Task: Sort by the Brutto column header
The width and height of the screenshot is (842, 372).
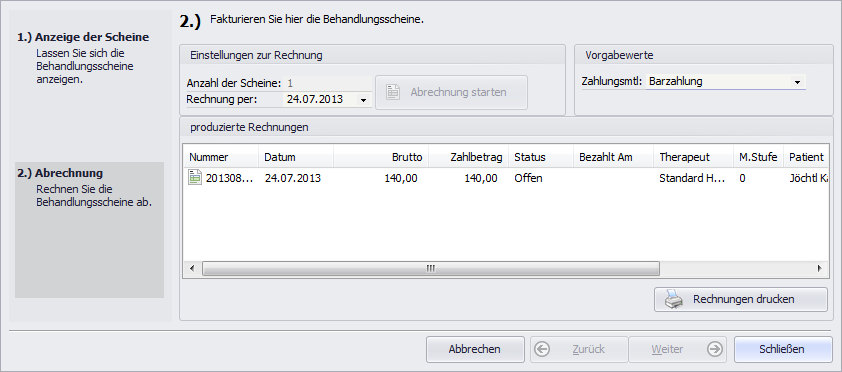Action: click(x=381, y=157)
